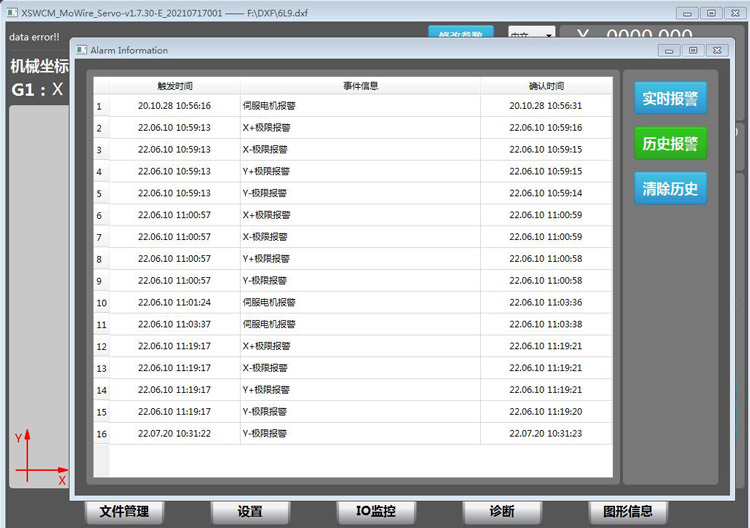Close the Alarm Information dialog
This screenshot has height=528, width=750.
717,50
